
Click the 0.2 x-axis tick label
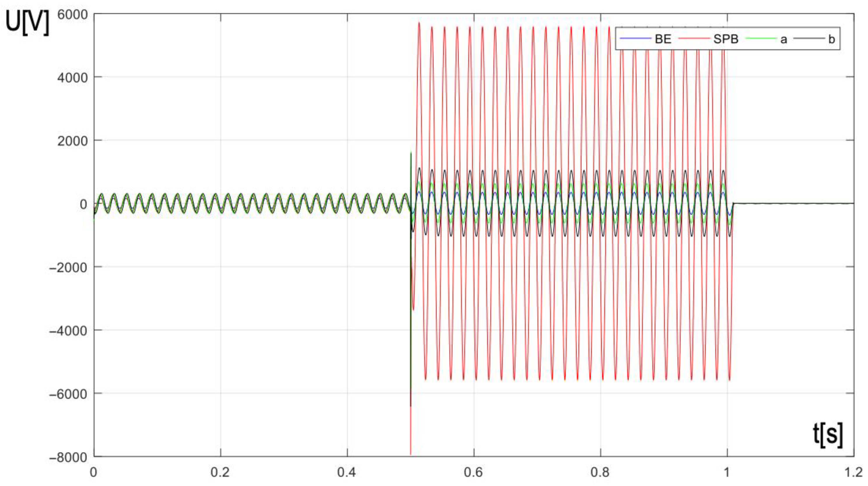point(220,472)
